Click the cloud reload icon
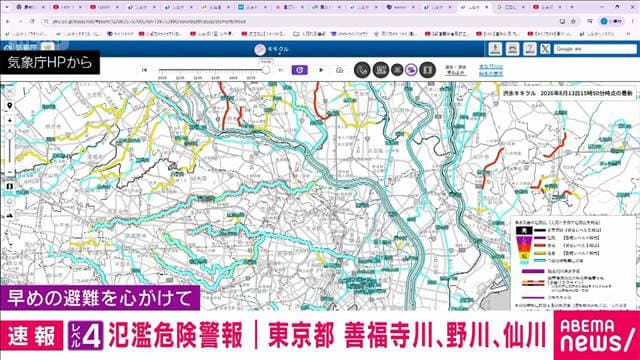The height and width of the screenshot is (360, 640). click(x=340, y=70)
